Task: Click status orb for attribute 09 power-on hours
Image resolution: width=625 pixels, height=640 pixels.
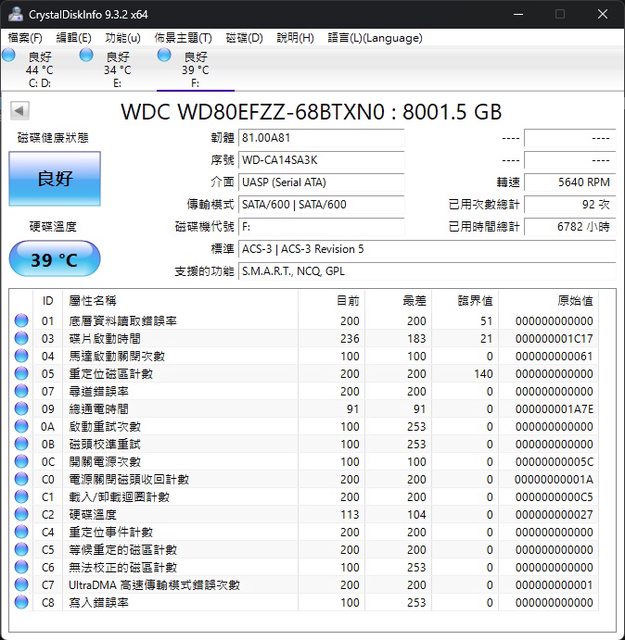Action: point(22,408)
